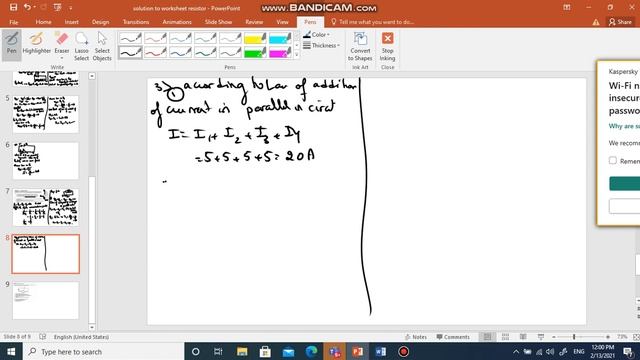640x360 pixels.
Task: Switch to Normal view in status bar
Action: pos(487,337)
